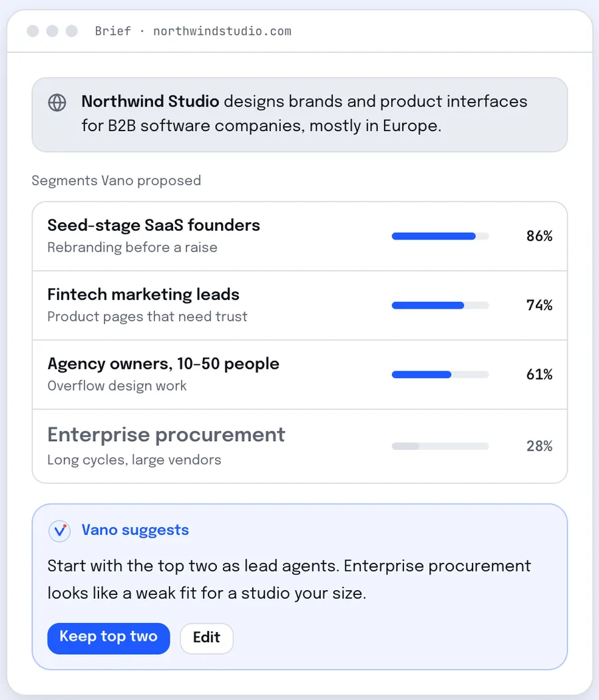Click the Product pages that need trust subtitle
This screenshot has width=599, height=700.
pos(147,317)
